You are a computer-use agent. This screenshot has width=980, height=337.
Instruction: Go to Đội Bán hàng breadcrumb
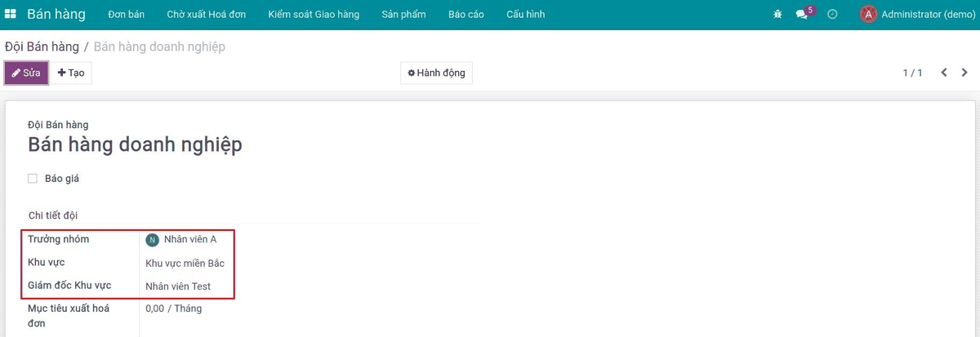pyautogui.click(x=42, y=47)
